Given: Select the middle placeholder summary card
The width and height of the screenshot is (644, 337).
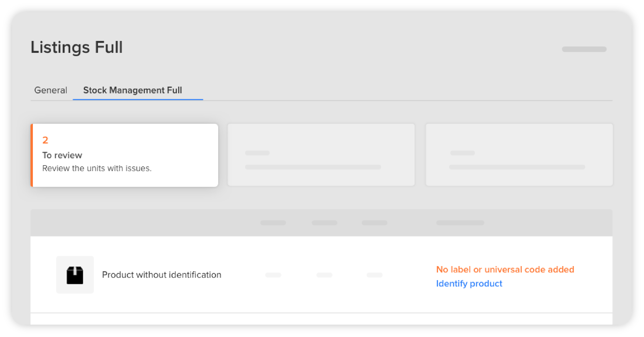Looking at the screenshot, I should click(321, 155).
